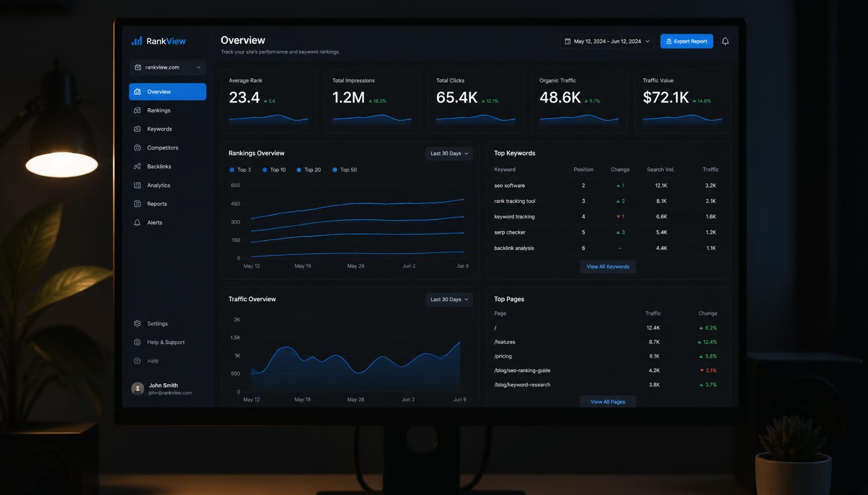
Task: Toggle the Top 50 legend series
Action: [x=344, y=170]
